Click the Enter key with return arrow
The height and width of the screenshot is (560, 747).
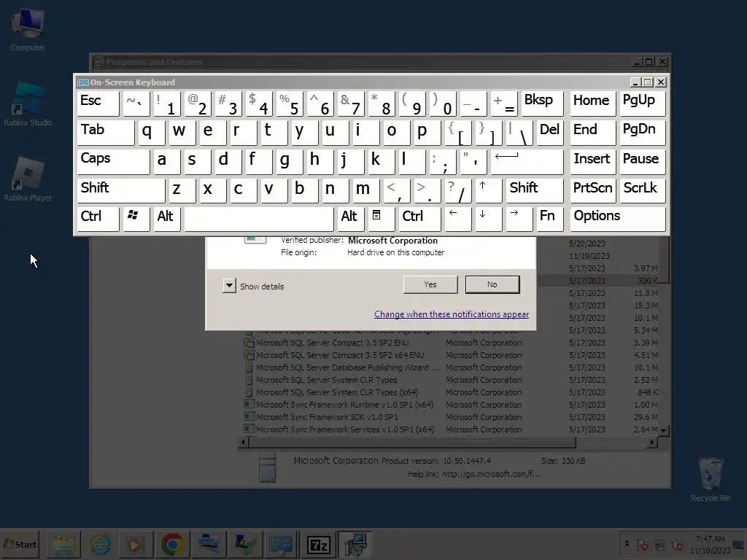[527, 162]
